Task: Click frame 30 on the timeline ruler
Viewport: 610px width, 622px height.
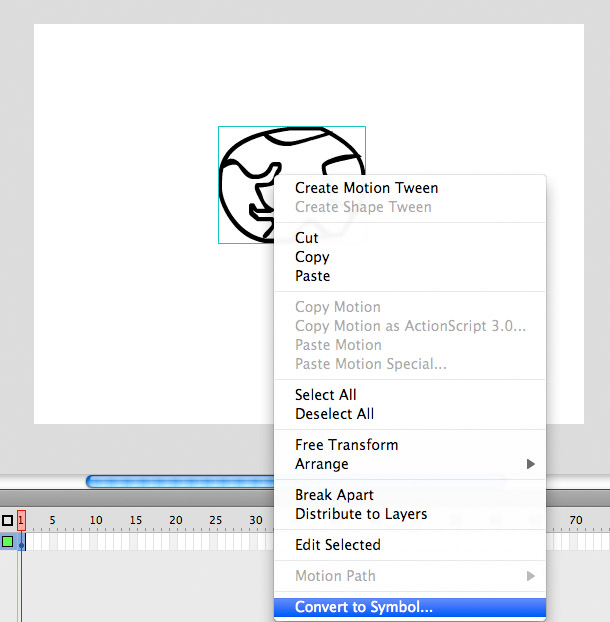Action: (256, 520)
